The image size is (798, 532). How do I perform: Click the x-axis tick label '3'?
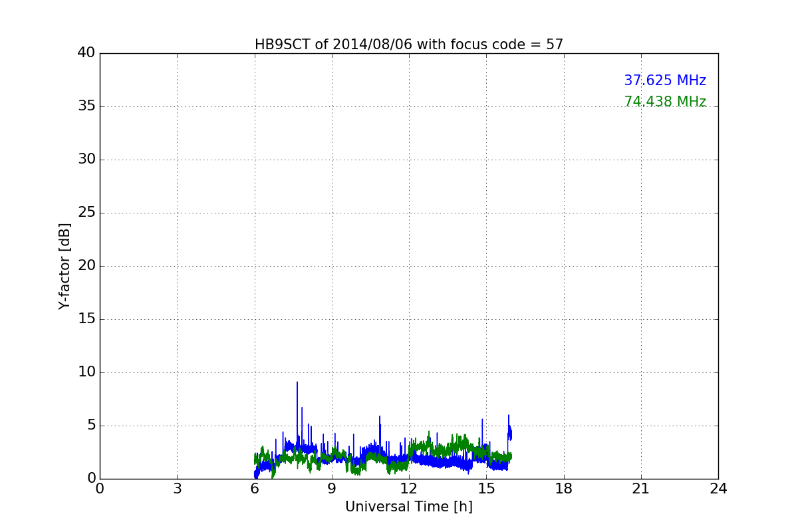[x=177, y=489]
